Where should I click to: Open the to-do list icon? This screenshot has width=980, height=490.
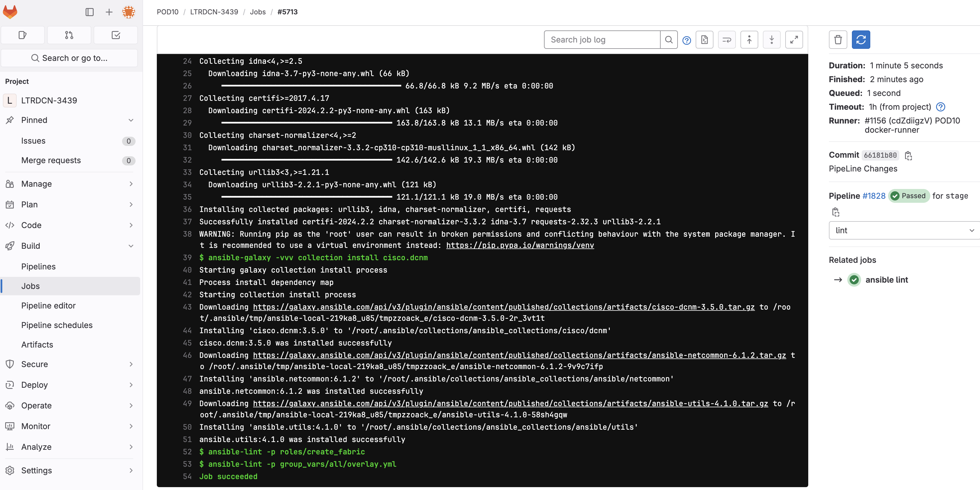point(116,35)
